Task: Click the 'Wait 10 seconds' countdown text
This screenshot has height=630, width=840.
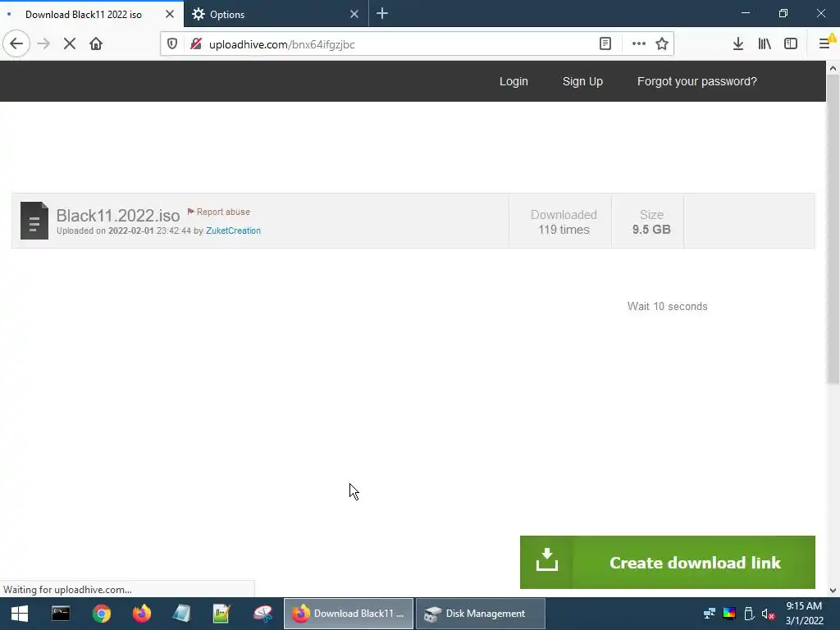Action: (x=668, y=307)
